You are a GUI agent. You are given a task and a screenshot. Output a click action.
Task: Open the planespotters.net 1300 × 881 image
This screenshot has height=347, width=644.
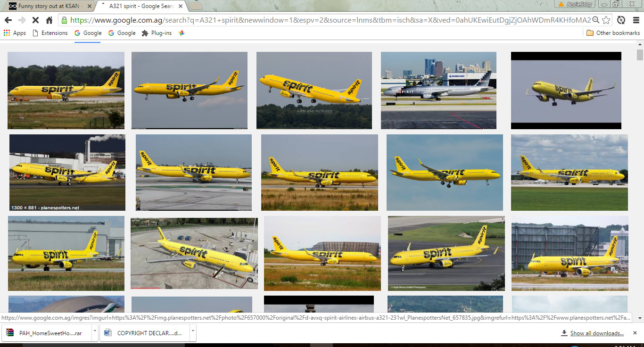pyautogui.click(x=67, y=173)
